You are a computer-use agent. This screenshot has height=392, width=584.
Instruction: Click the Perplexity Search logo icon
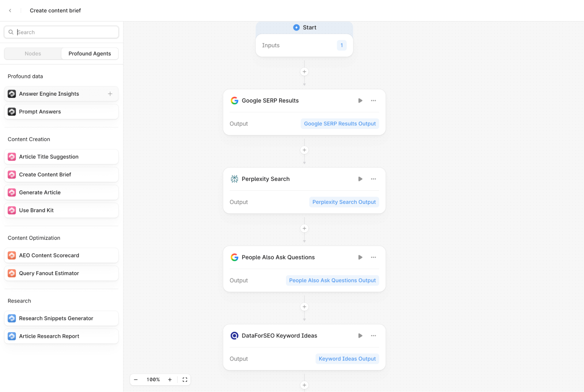pos(234,179)
